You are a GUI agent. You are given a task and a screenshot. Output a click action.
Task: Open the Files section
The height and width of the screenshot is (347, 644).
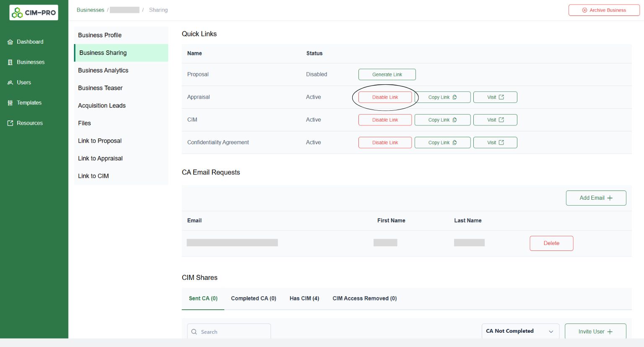point(121,123)
